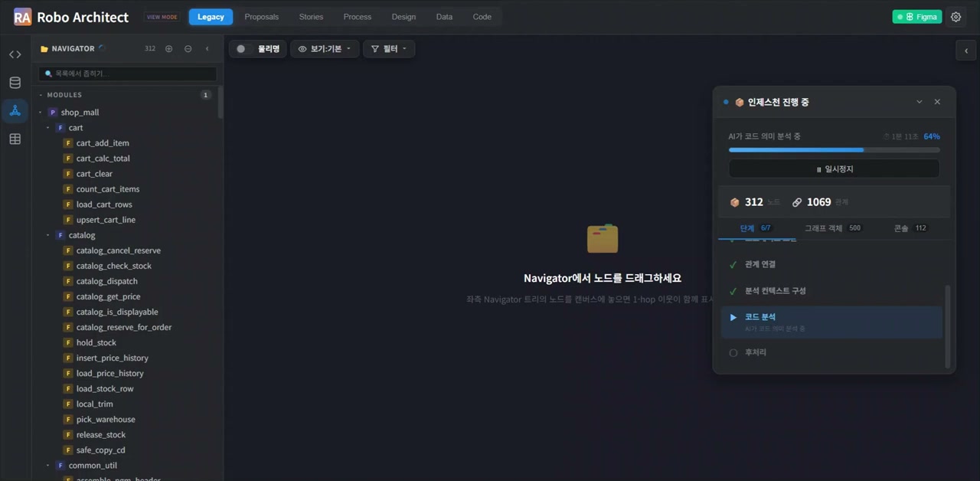Switch to the Legacy tab
This screenshot has height=481, width=980.
pyautogui.click(x=211, y=17)
